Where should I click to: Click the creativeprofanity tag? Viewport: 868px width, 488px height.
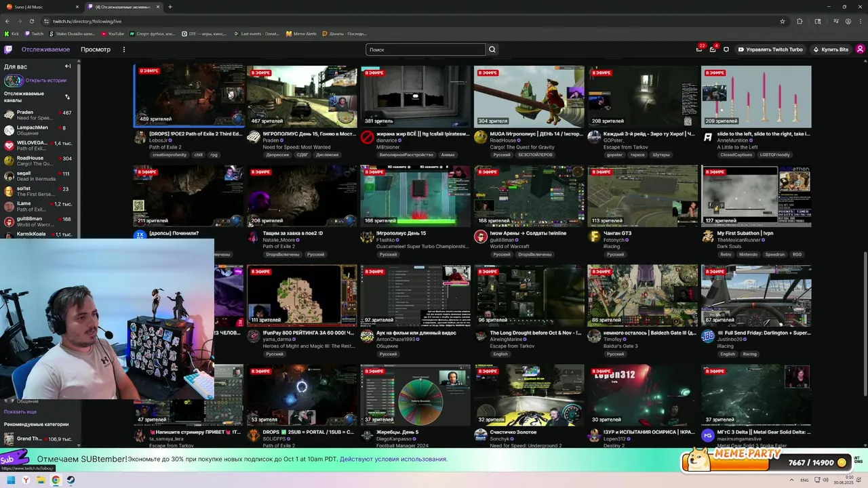(x=170, y=155)
